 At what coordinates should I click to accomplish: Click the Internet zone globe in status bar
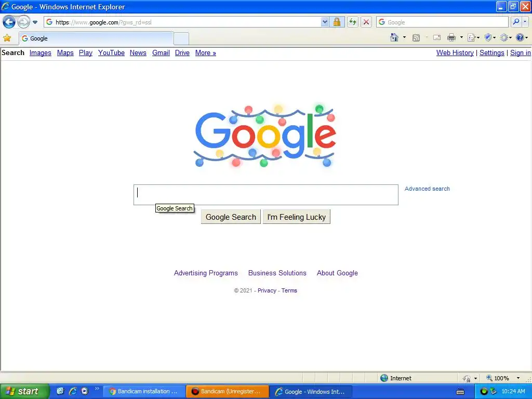coord(384,378)
